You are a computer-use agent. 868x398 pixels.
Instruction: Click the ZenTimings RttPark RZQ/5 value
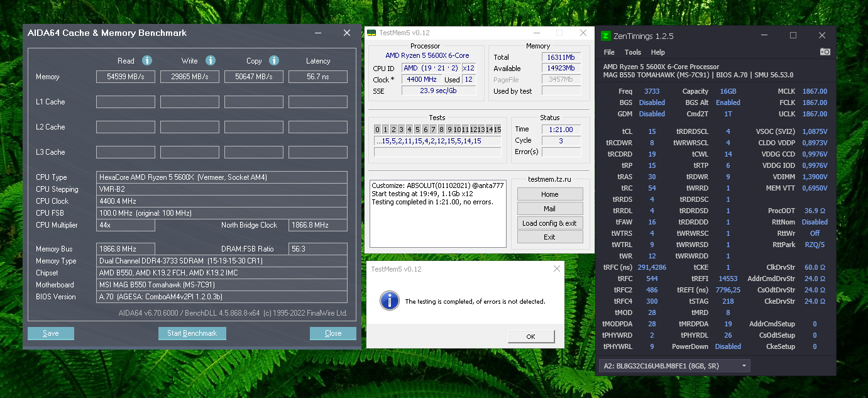click(815, 245)
